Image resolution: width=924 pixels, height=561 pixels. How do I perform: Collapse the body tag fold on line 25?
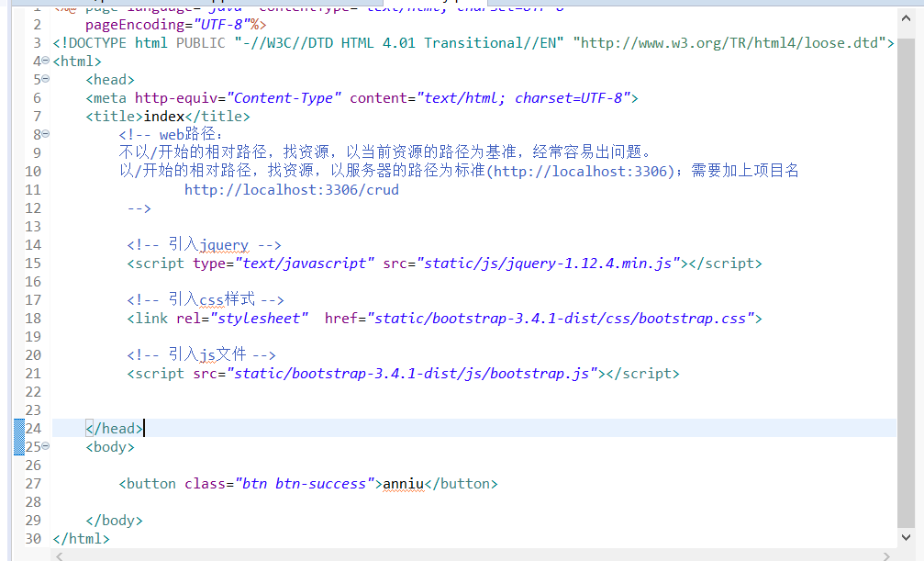(x=46, y=446)
